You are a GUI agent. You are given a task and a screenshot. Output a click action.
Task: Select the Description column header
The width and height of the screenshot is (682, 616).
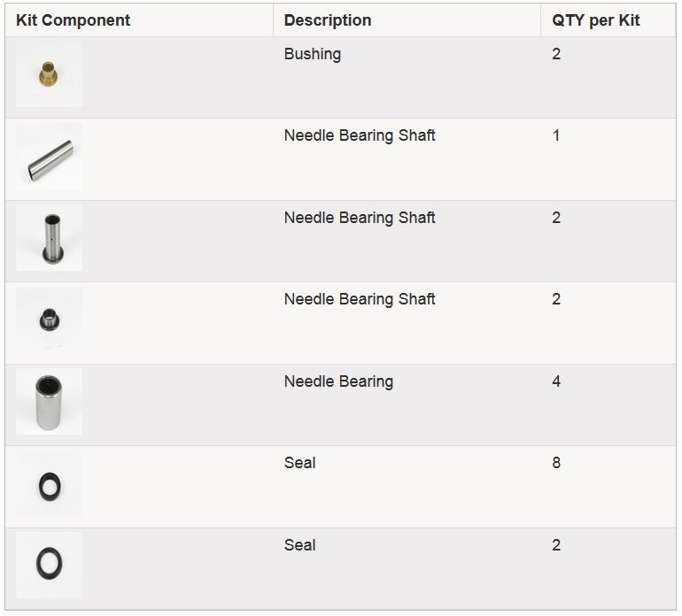coord(328,20)
